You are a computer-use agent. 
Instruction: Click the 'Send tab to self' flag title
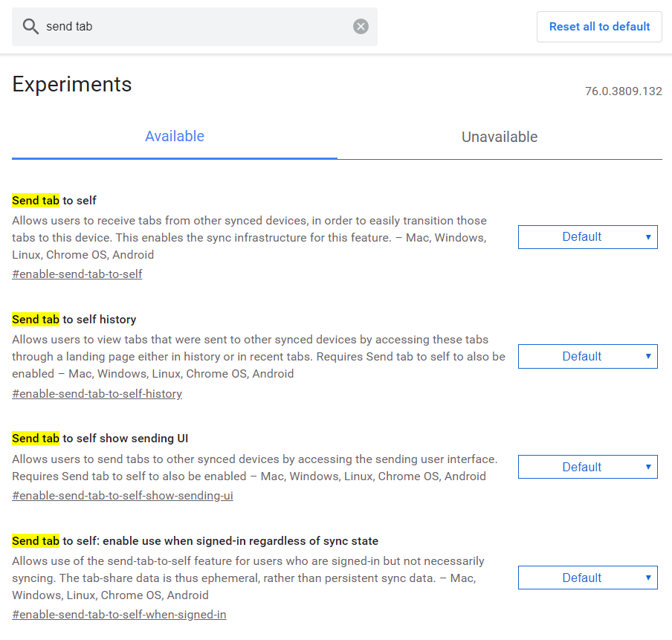(54, 201)
